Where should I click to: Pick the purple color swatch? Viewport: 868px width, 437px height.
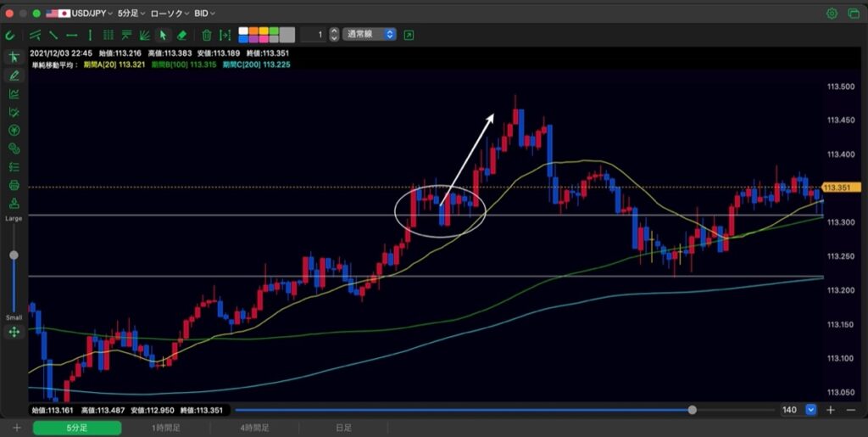(x=253, y=39)
